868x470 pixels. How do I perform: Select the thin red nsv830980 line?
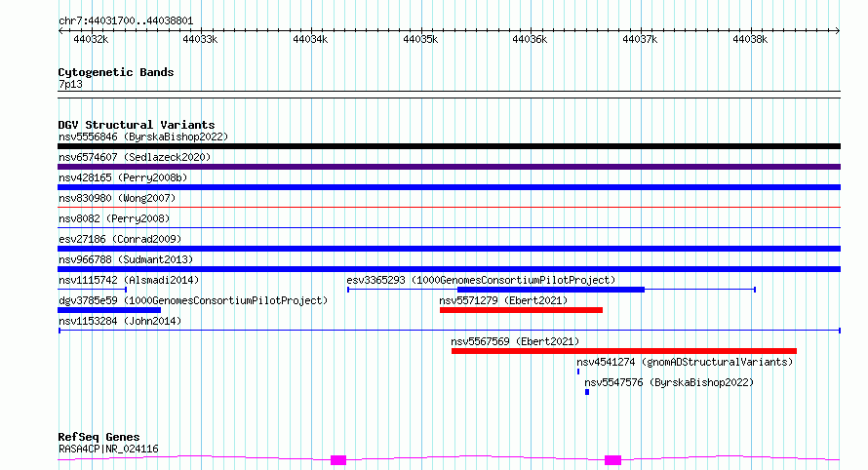[449, 207]
